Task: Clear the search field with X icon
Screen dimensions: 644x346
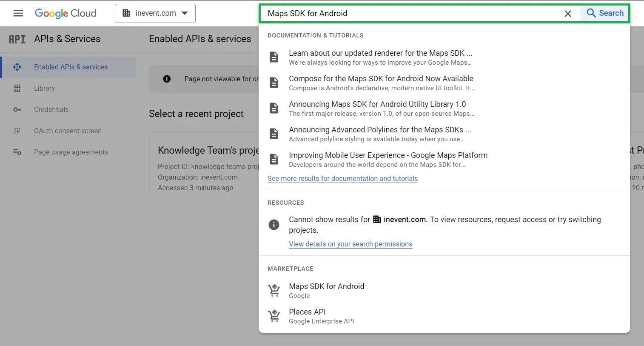Action: coord(568,14)
